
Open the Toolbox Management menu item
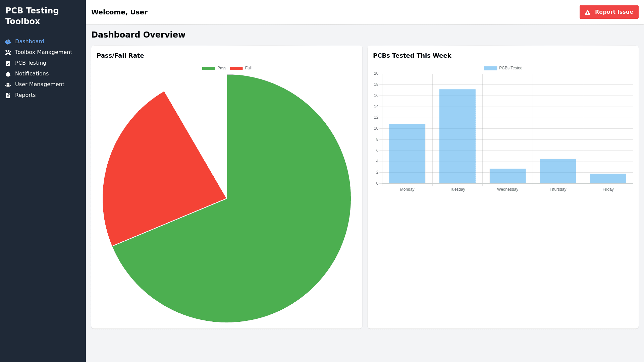(x=44, y=52)
